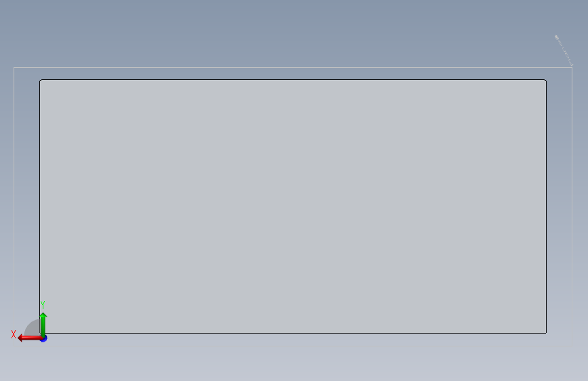Select the red X axis arrow

click(x=30, y=338)
